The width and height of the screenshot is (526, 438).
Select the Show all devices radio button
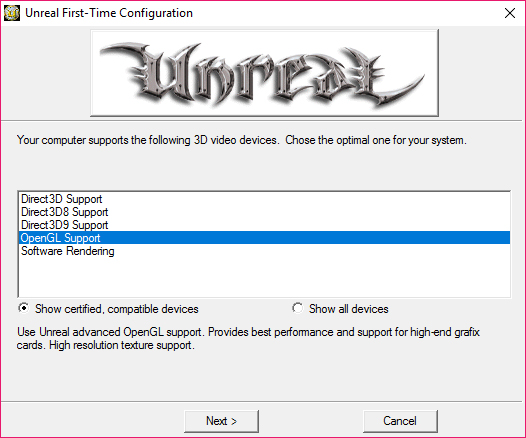298,308
